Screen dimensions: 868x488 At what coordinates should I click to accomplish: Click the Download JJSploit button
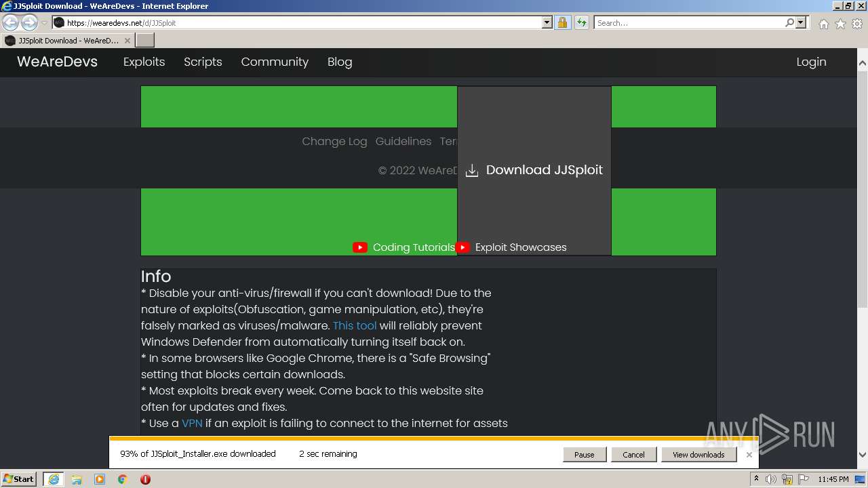[x=534, y=170]
